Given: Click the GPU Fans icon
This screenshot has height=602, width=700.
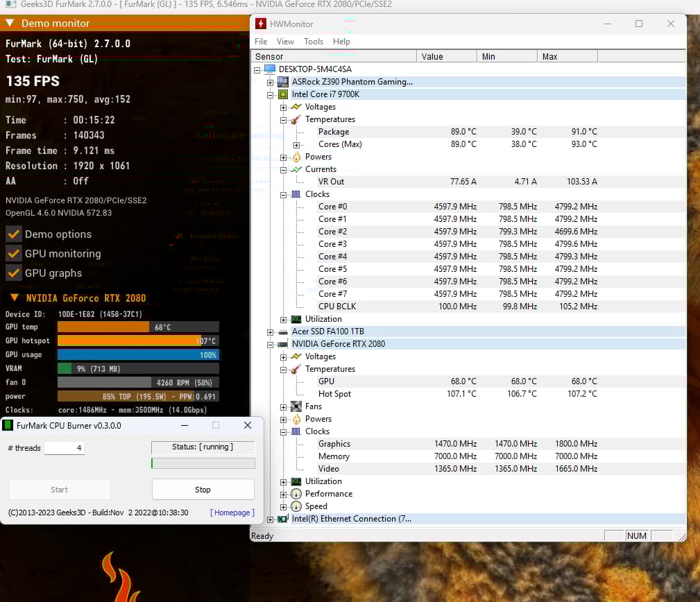Looking at the screenshot, I should pyautogui.click(x=296, y=406).
